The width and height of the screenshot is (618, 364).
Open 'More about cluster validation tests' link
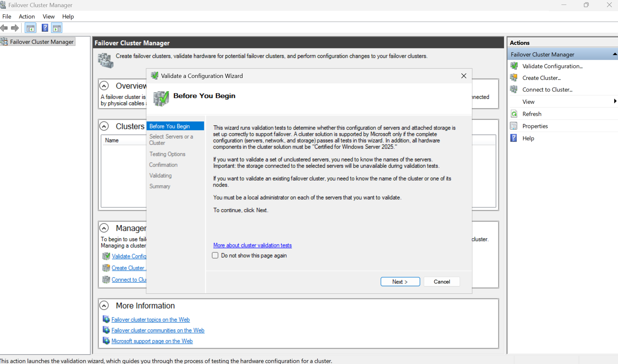[252, 245]
